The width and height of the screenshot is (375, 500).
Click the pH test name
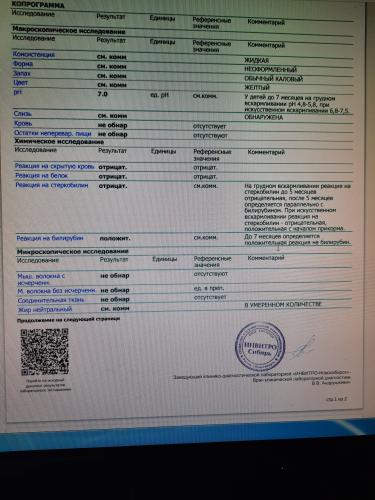(x=18, y=92)
